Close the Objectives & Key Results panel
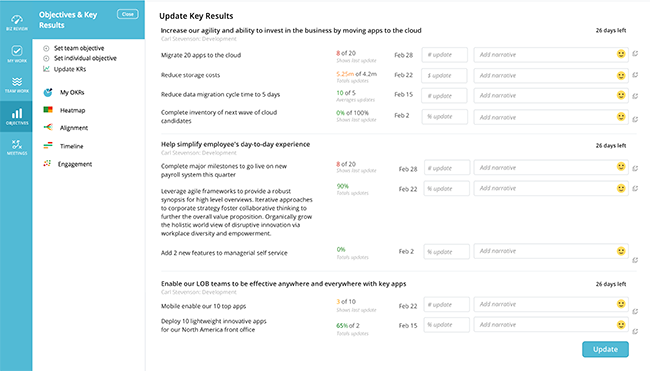The image size is (650, 371). coord(128,14)
